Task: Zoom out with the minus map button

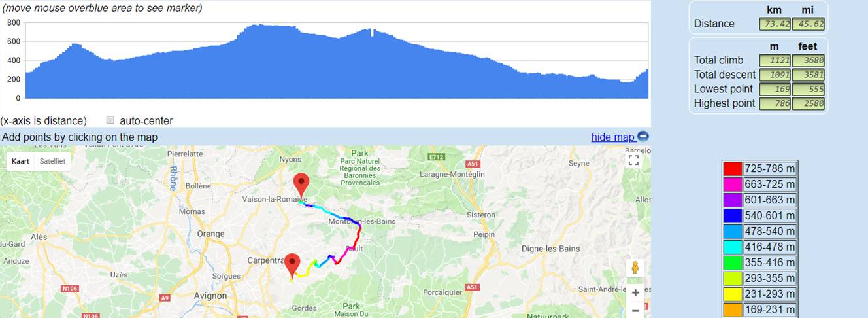Action: click(635, 310)
